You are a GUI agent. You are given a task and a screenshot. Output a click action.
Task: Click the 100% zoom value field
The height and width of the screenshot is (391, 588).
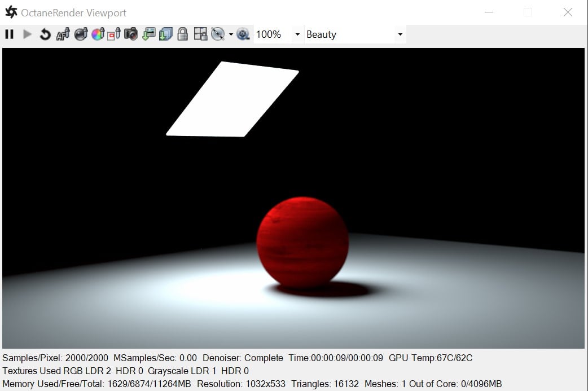(x=273, y=34)
